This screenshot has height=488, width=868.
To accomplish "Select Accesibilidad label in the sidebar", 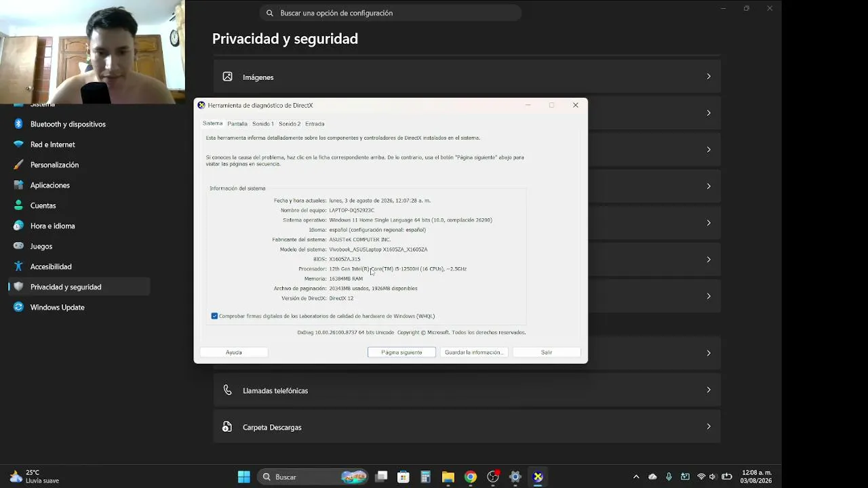I will coord(51,266).
